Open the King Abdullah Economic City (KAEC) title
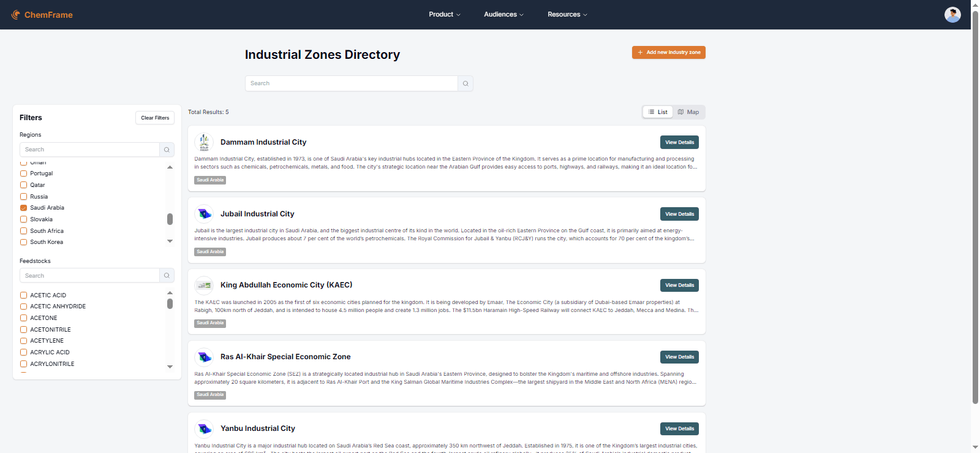980x453 pixels. [x=286, y=285]
